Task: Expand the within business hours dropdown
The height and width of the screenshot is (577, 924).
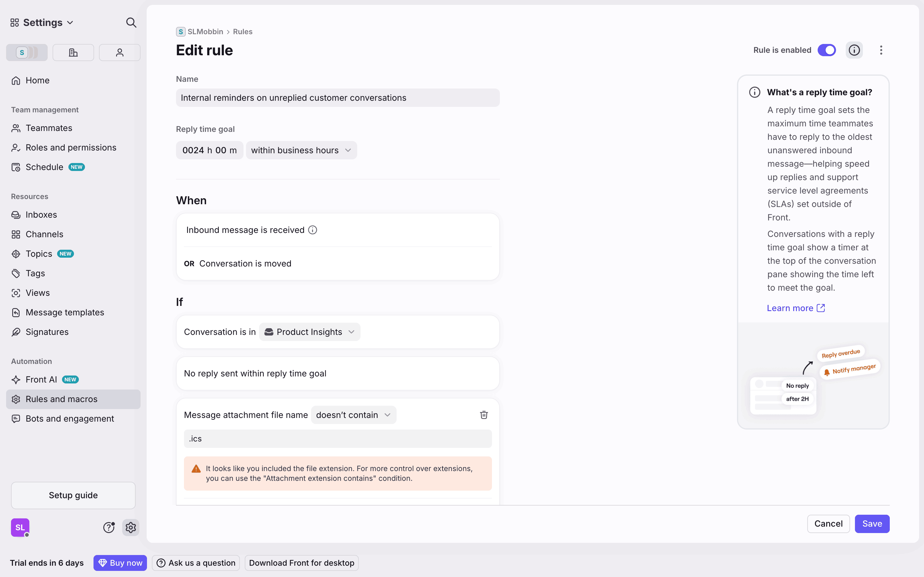Action: click(x=301, y=150)
